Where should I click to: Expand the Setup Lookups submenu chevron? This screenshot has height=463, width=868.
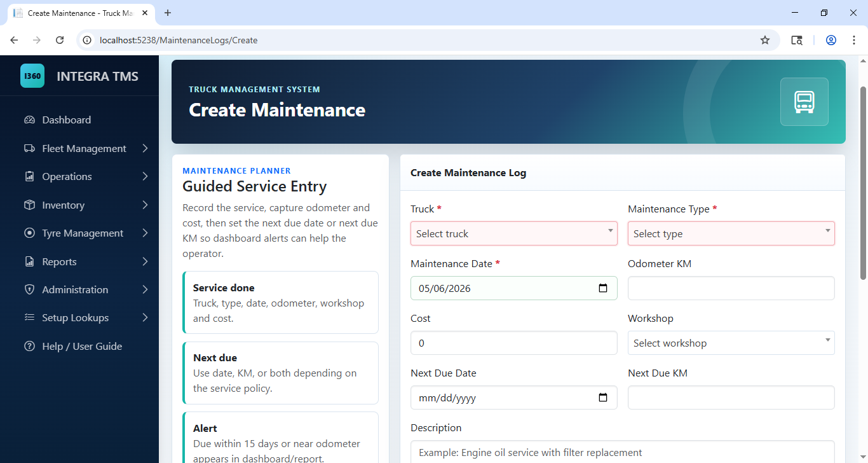145,318
